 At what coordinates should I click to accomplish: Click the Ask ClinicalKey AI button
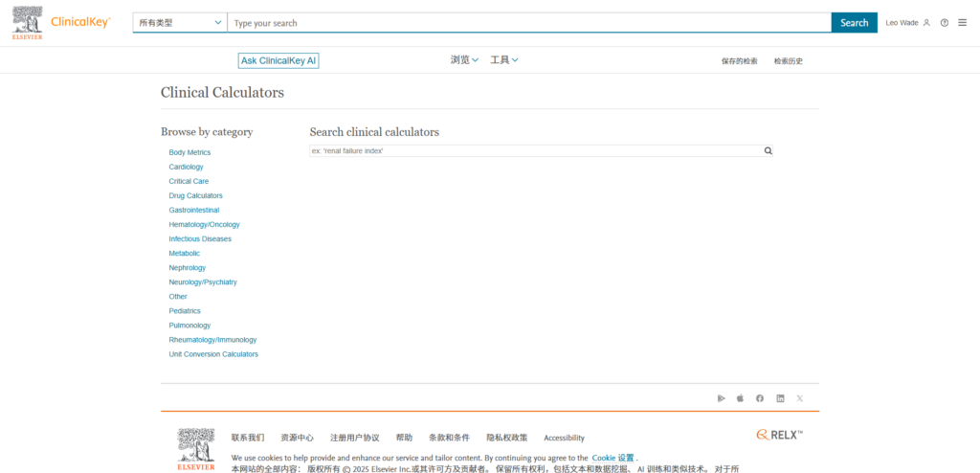(278, 60)
